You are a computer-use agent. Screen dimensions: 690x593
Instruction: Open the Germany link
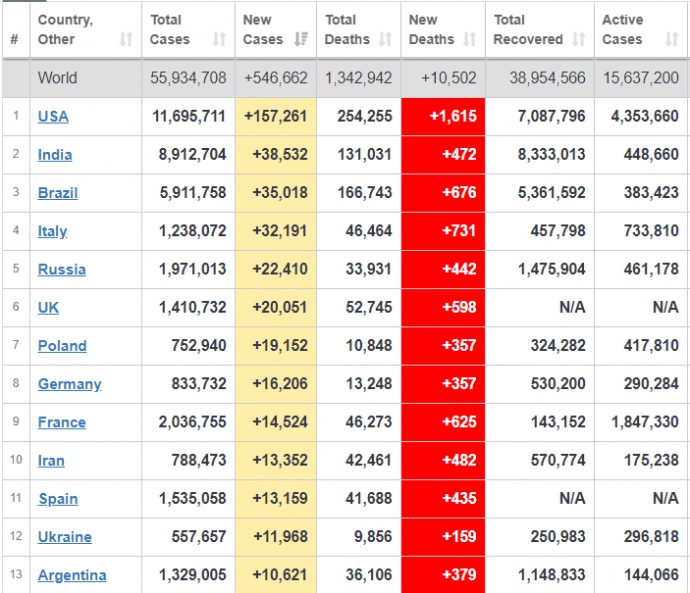pos(69,384)
